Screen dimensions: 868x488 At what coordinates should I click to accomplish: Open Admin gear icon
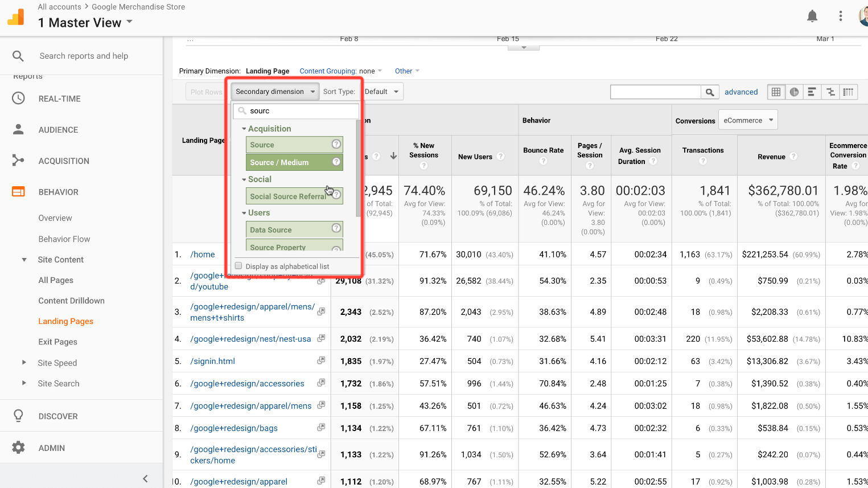pyautogui.click(x=18, y=448)
